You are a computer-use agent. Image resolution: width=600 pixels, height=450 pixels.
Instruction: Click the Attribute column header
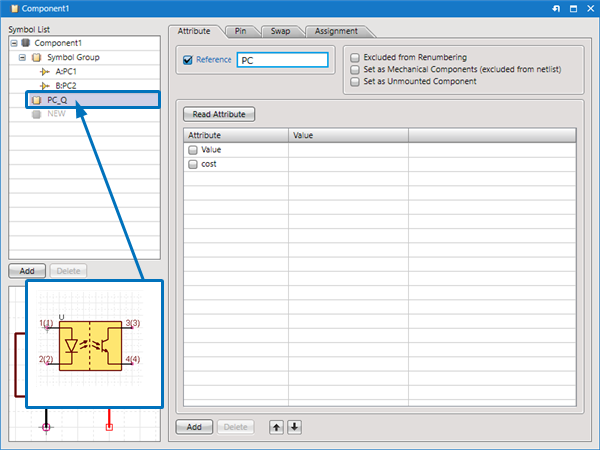pyautogui.click(x=236, y=135)
